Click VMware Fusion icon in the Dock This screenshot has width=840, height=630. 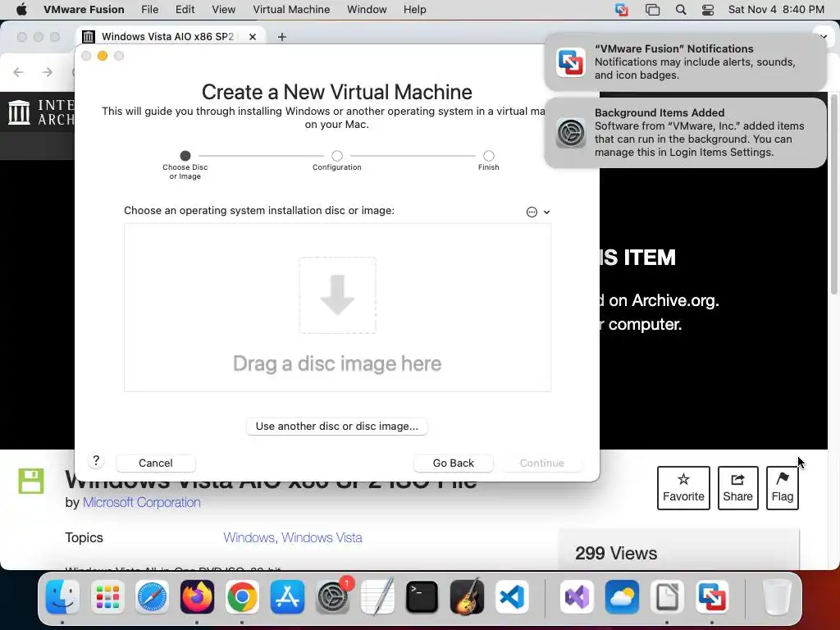coord(712,597)
